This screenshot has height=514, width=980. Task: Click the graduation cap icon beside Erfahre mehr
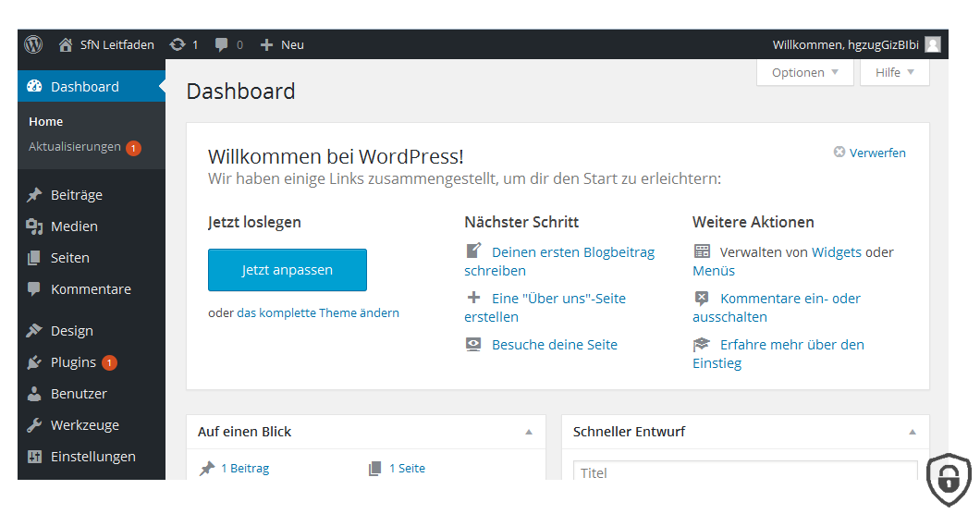tap(702, 344)
